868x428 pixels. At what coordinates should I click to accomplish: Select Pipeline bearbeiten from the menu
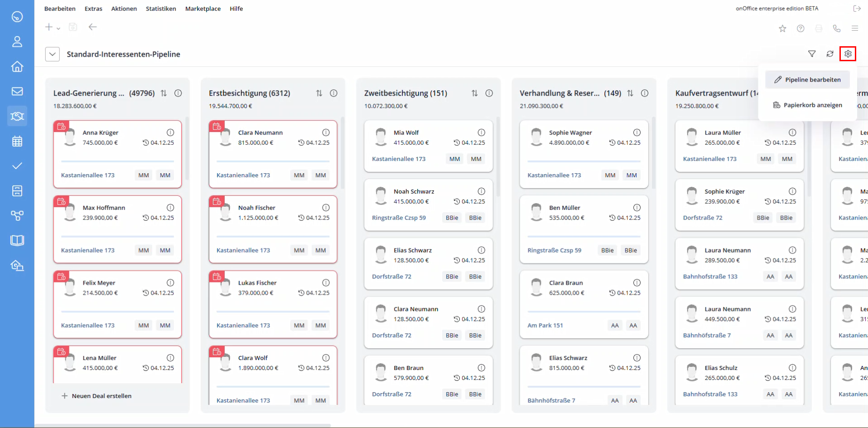tap(808, 80)
